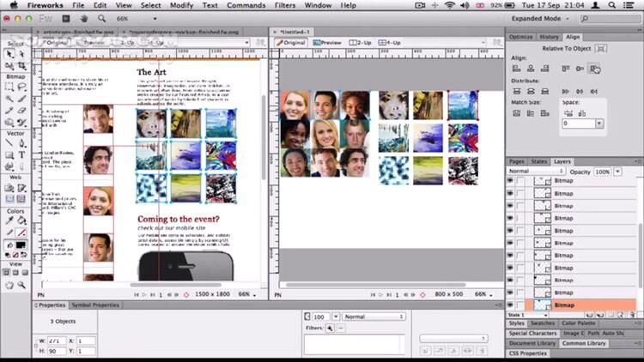Click the add filter plus button
This screenshot has height=362, width=644.
331,328
